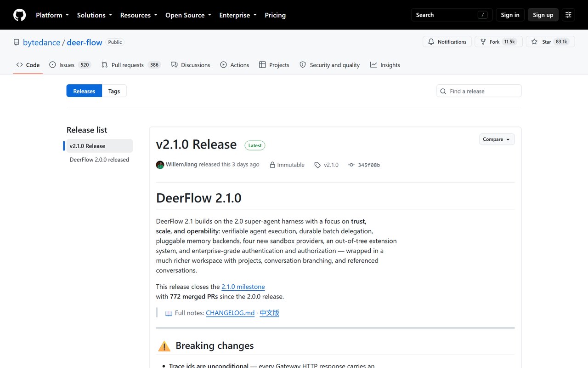The height and width of the screenshot is (368, 588).
Task: Open the Projects tab
Action: (274, 65)
